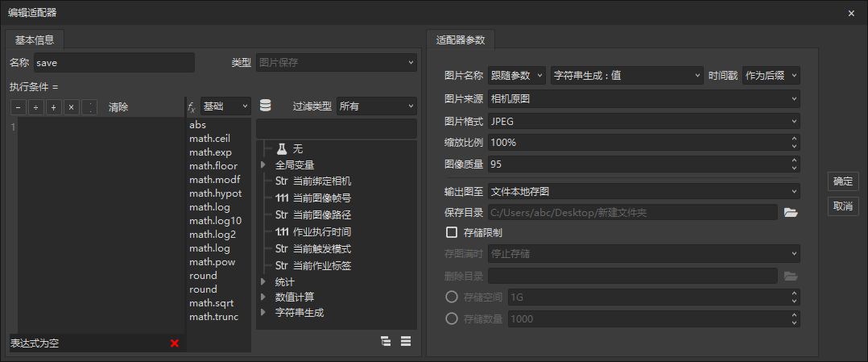Click the list view icon at bottom
The height and width of the screenshot is (362, 868).
click(x=406, y=341)
